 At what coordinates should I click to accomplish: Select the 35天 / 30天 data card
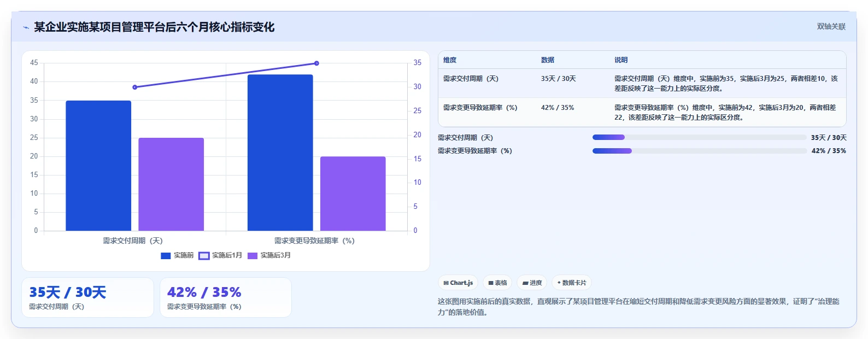pyautogui.click(x=87, y=297)
